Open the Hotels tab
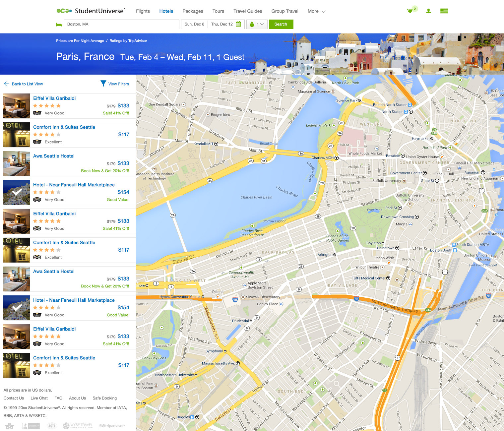The width and height of the screenshot is (504, 431). click(166, 11)
